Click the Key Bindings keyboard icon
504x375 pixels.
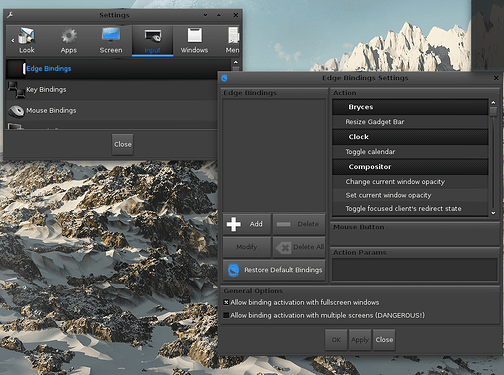click(16, 90)
